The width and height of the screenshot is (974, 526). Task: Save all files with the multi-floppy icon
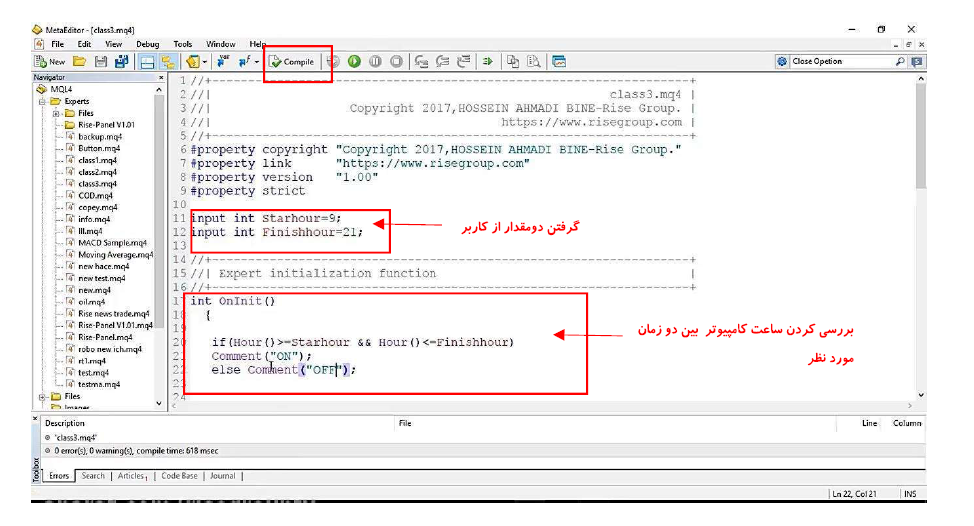[122, 61]
